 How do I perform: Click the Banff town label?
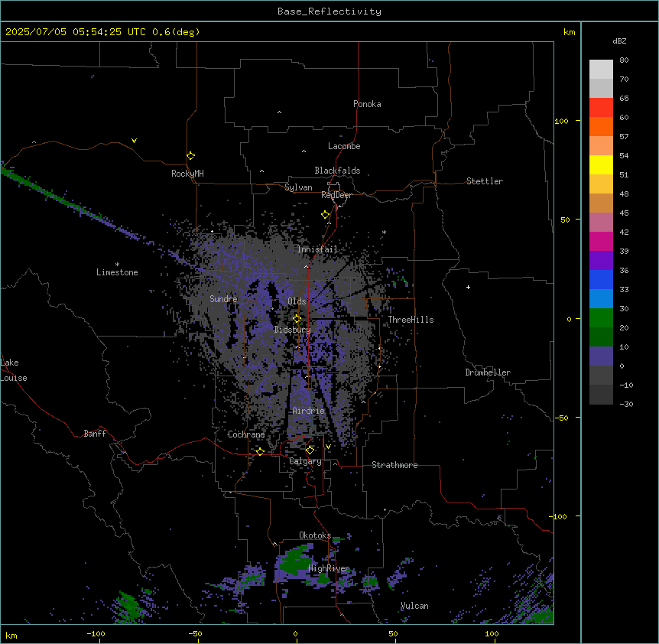[x=95, y=434]
